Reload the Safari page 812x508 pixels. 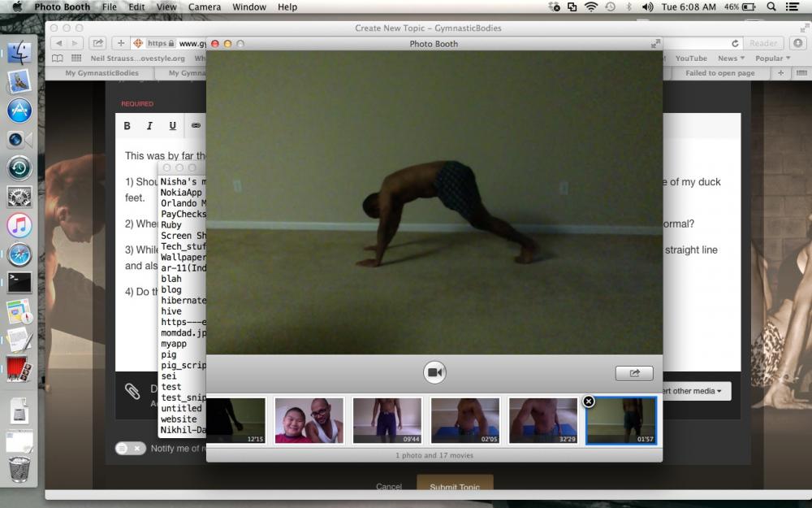735,44
